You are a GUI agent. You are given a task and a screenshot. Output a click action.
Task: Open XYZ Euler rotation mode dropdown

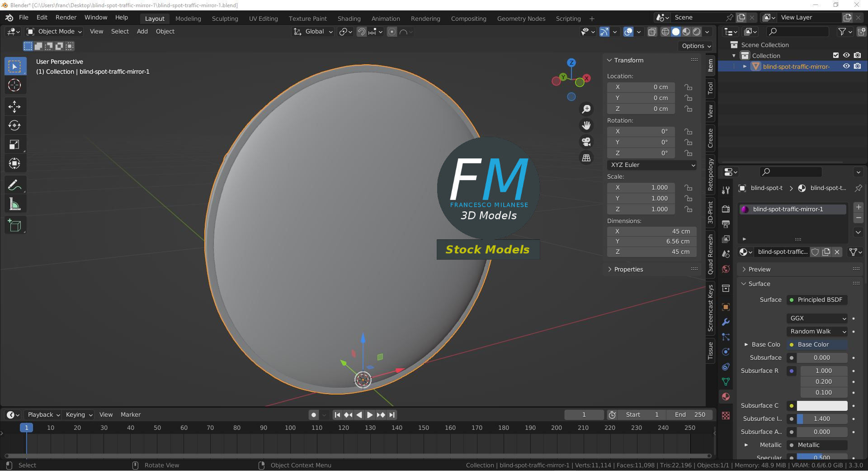click(652, 165)
